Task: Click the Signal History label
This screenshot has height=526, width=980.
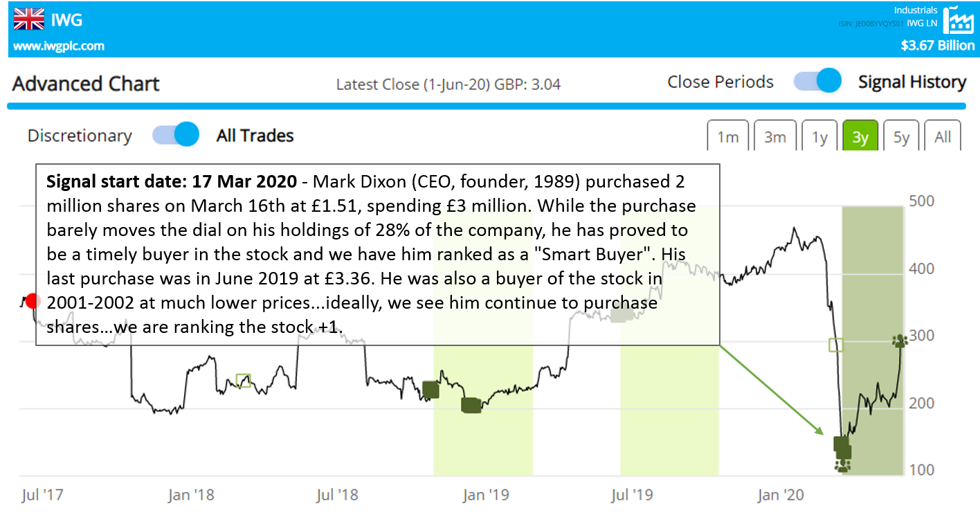Action: [x=911, y=82]
